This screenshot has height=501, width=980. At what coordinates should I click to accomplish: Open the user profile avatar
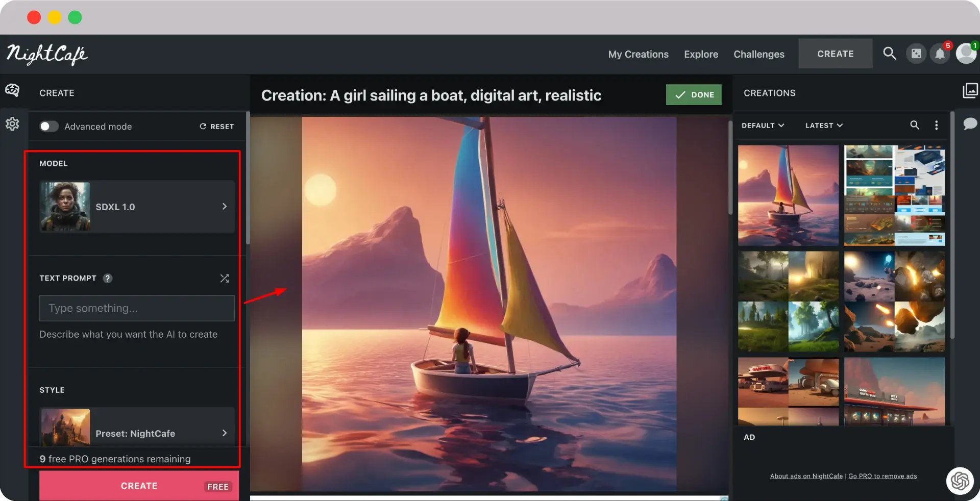click(966, 54)
